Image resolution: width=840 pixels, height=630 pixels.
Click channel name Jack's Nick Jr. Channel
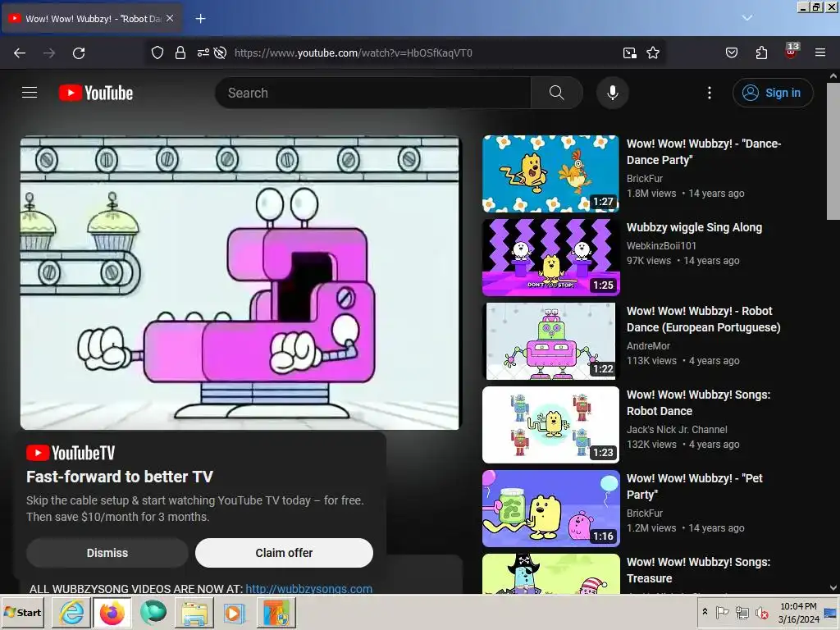(x=677, y=429)
